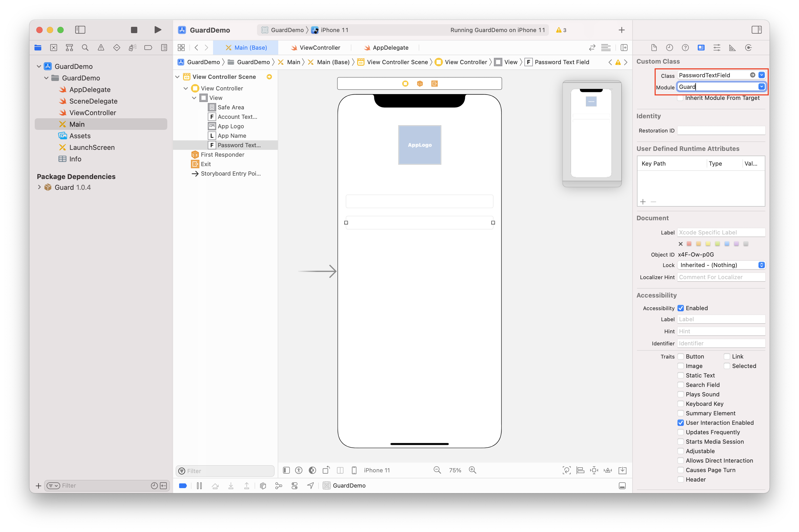Screen dimensions: 799x532
Task: Open the Size inspector ruler icon
Action: pyautogui.click(x=732, y=48)
